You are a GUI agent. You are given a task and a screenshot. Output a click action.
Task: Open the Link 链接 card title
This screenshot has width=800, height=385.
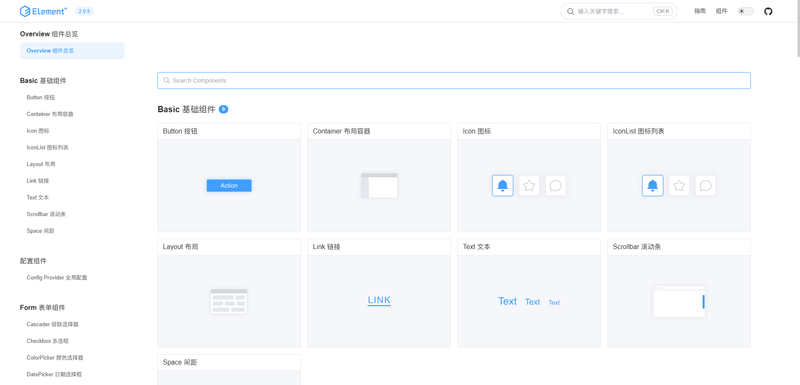click(x=327, y=247)
